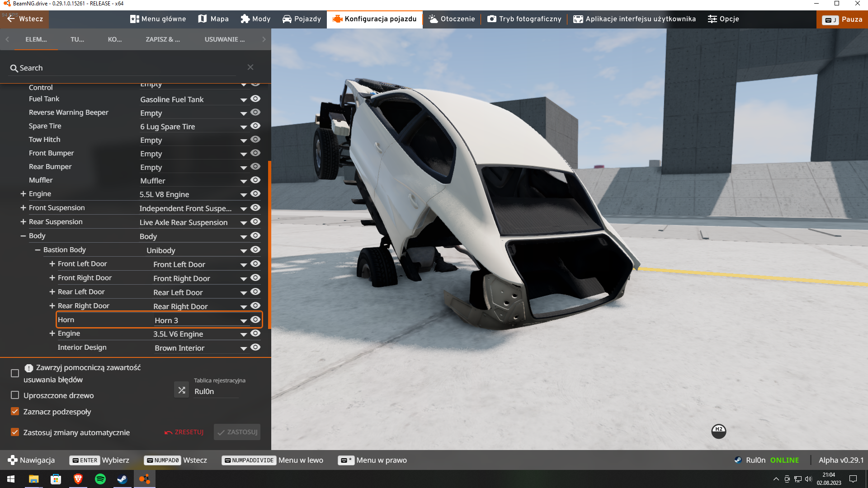Open Aplikacje interfejsu użytkownika
868x488 pixels.
click(x=634, y=19)
